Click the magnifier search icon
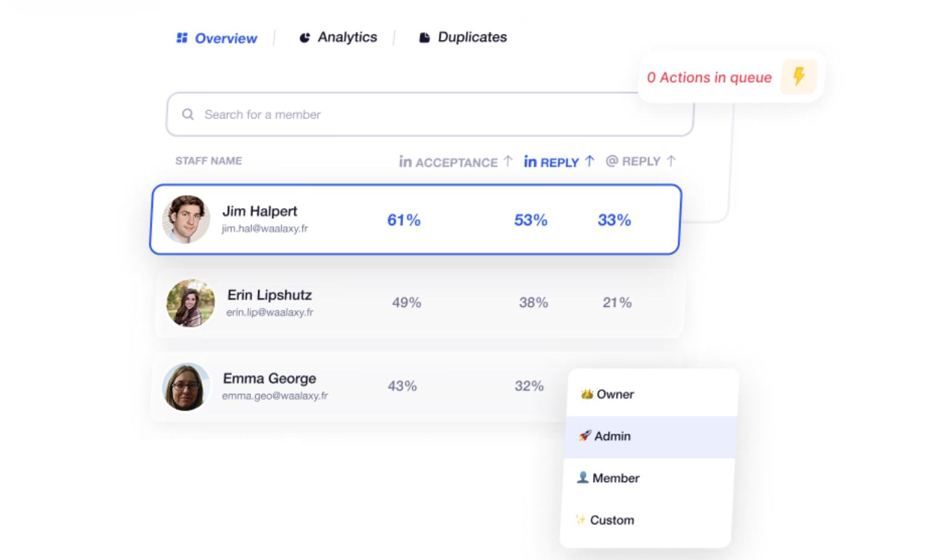Screen dimensions: 952x560 [x=188, y=114]
